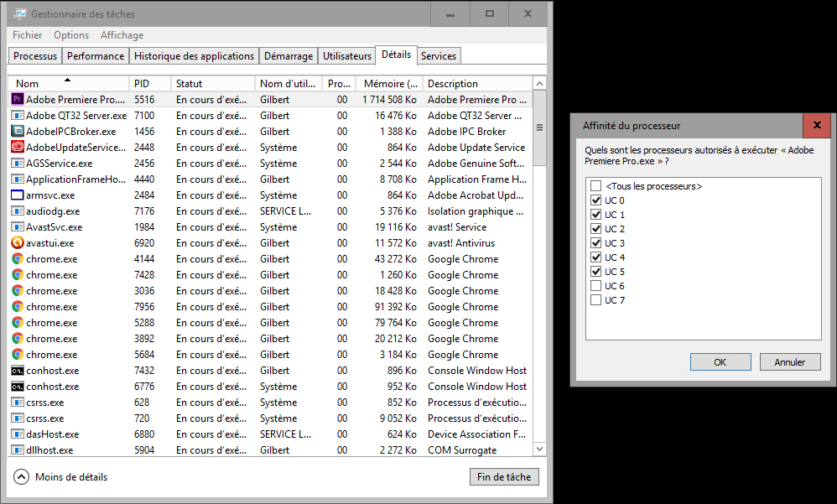Uncheck the UC 0 checkbox
Image resolution: width=837 pixels, height=504 pixels.
coord(595,200)
